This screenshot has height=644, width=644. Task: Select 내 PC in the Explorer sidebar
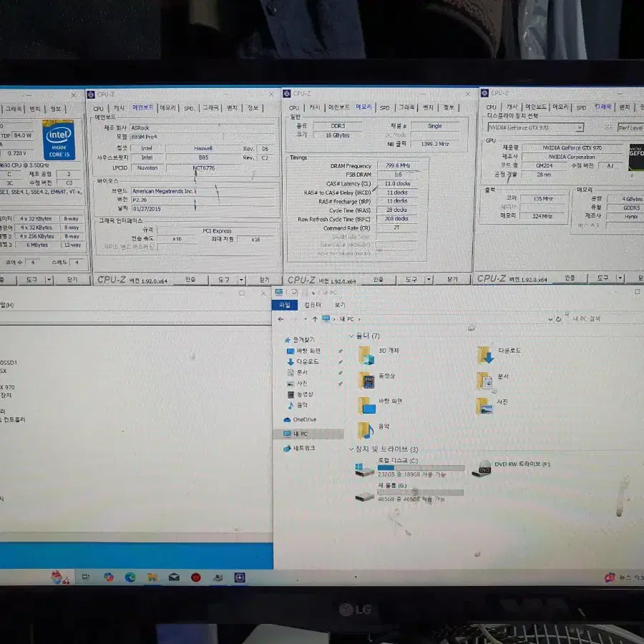click(x=309, y=434)
